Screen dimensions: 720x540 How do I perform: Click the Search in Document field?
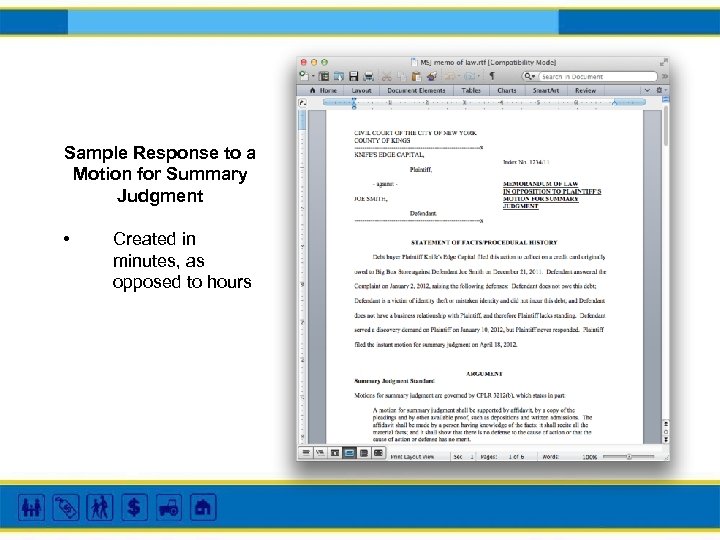[x=598, y=76]
